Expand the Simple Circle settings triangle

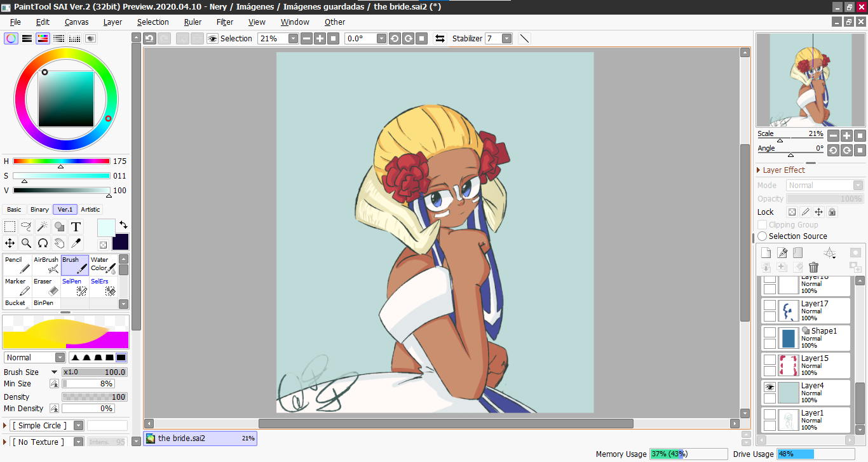tap(5, 425)
